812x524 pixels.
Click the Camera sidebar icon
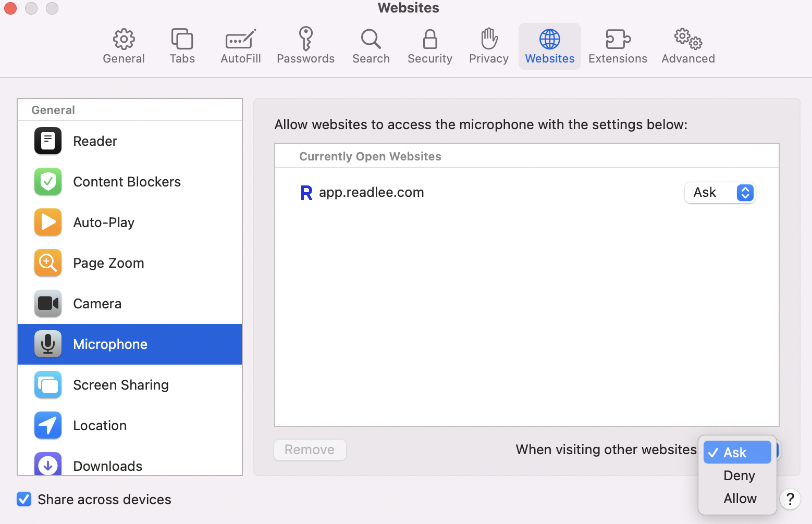[48, 304]
